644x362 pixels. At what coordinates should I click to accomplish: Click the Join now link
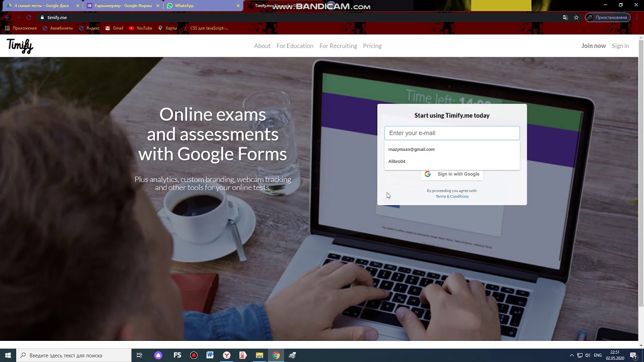594,46
